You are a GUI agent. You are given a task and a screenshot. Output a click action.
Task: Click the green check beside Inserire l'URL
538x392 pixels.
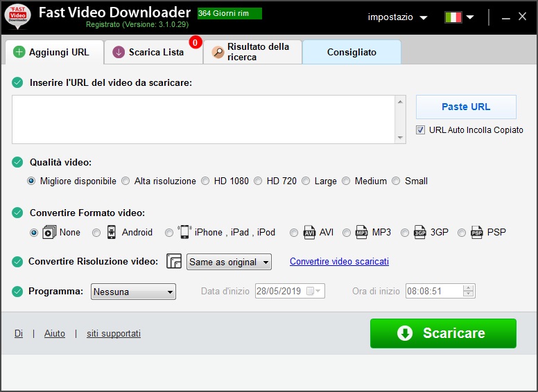(x=17, y=82)
